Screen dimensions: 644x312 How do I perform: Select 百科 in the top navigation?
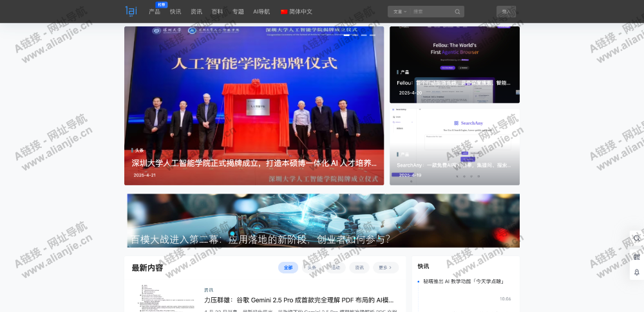click(217, 12)
